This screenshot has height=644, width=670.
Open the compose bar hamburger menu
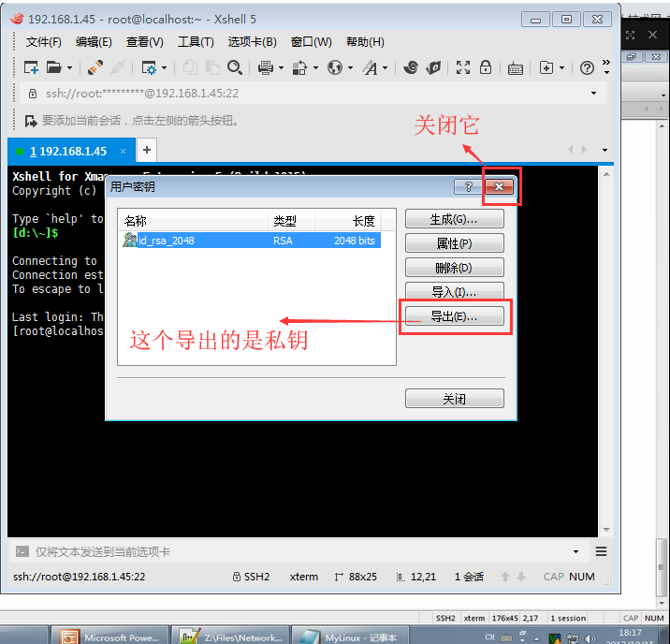[601, 551]
